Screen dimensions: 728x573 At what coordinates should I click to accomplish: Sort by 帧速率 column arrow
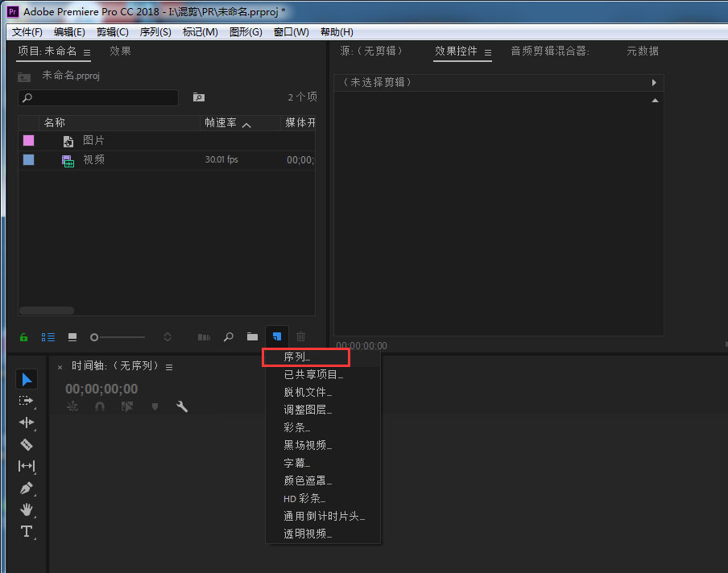click(x=246, y=125)
